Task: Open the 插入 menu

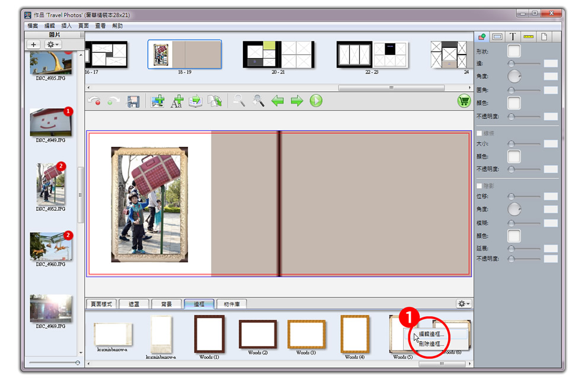Action: (x=67, y=26)
